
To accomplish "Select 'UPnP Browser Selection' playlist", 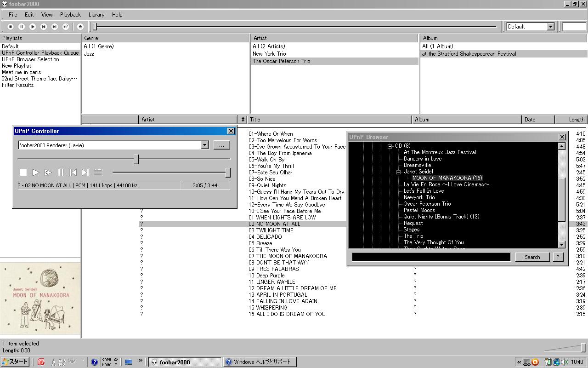I will (x=30, y=59).
